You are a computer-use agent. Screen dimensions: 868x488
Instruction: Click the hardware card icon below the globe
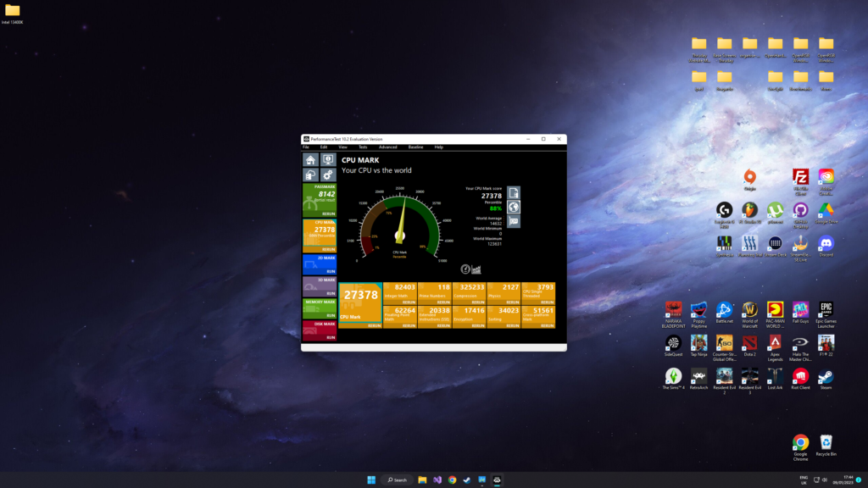tap(514, 221)
